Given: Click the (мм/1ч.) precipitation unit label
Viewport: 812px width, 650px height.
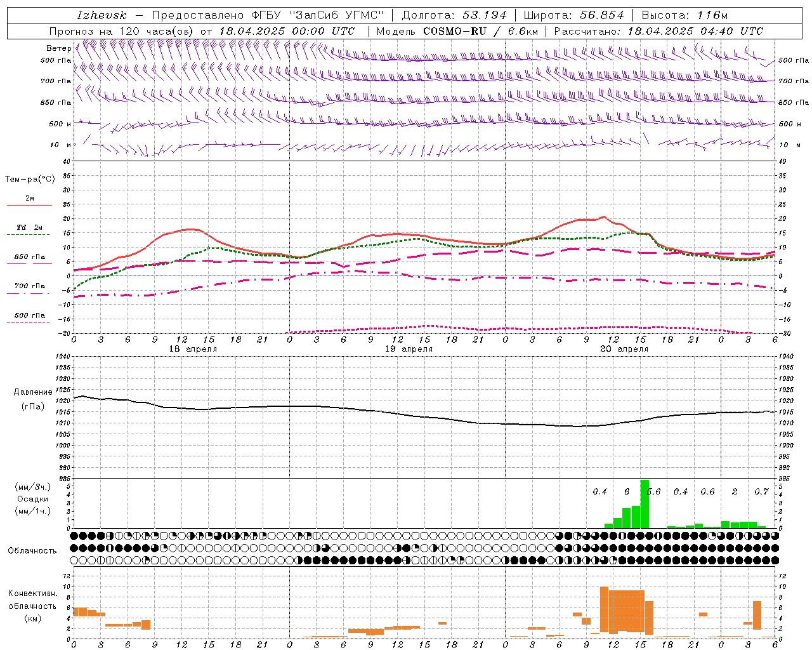Looking at the screenshot, I should (x=33, y=511).
